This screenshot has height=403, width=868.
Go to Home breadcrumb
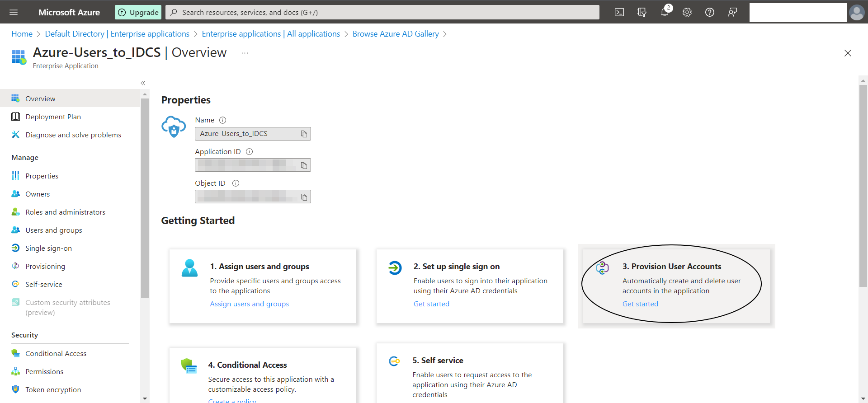[x=22, y=34]
